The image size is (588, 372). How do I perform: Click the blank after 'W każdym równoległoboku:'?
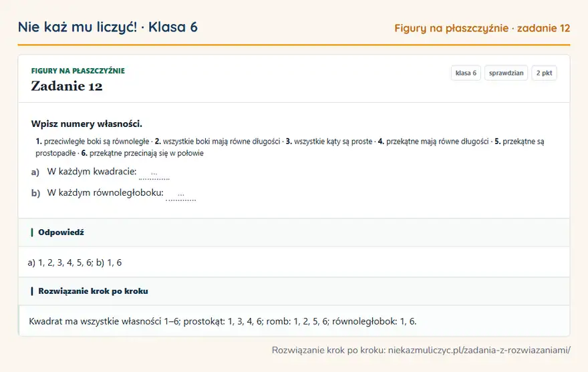(x=181, y=194)
